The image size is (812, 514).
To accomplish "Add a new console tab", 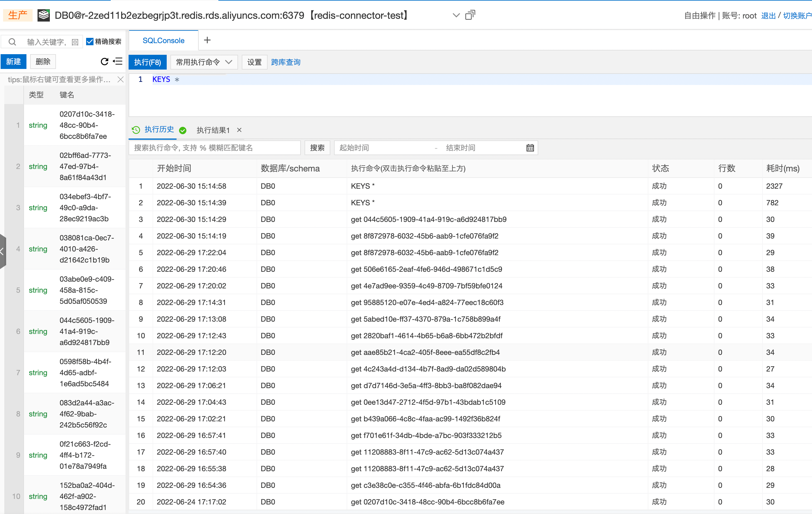I will 207,40.
